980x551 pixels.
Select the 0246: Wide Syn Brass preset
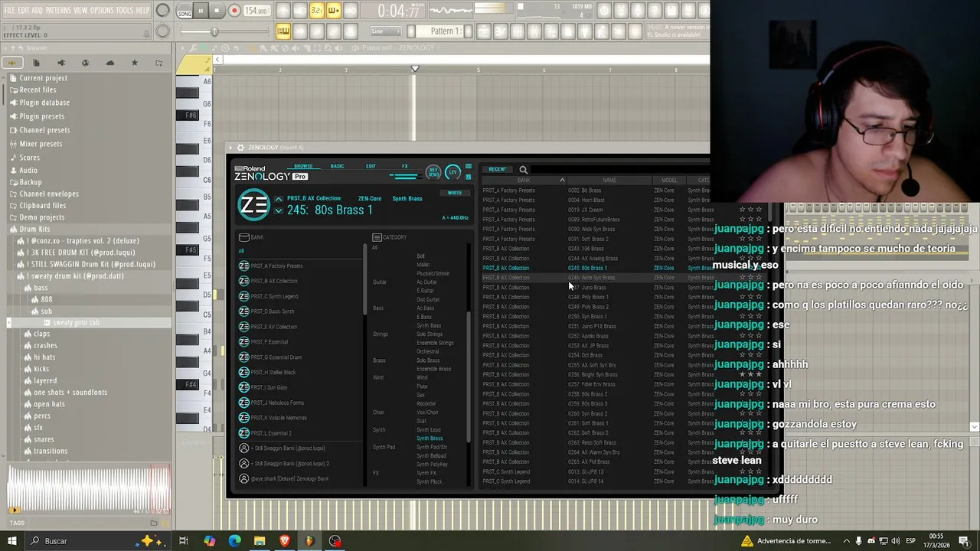click(x=591, y=278)
